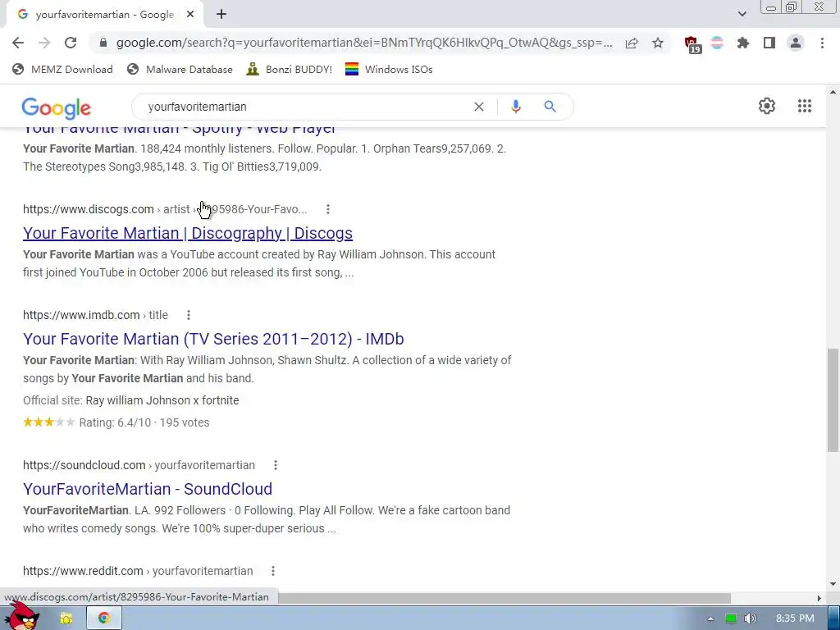Screen dimensions: 840x630
Task: Open the Windows ISOs bookmark
Action: click(389, 69)
